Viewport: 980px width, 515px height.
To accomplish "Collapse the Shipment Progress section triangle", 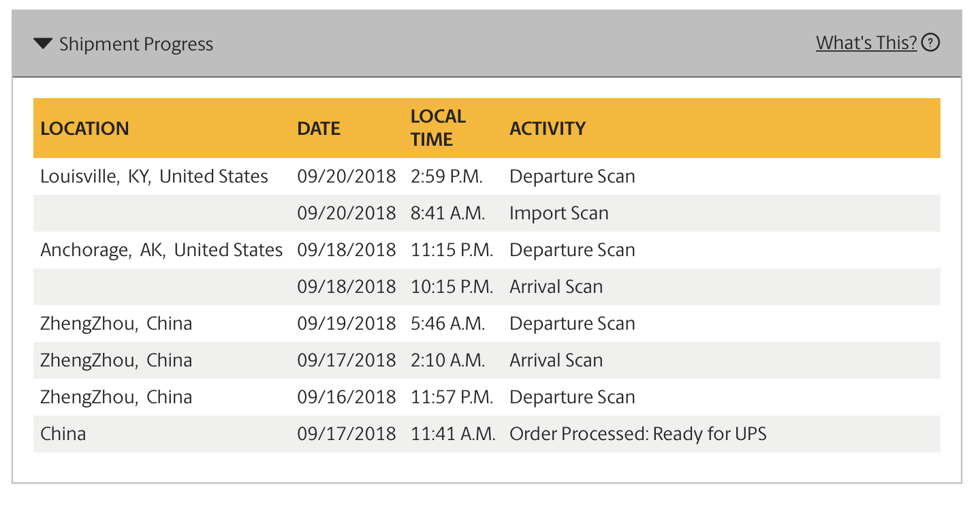I will click(43, 44).
